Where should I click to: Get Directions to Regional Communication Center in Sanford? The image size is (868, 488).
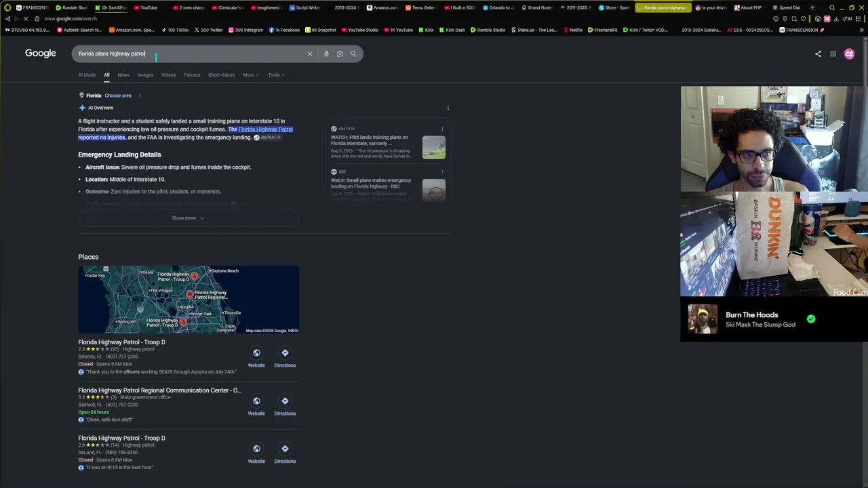tap(285, 406)
